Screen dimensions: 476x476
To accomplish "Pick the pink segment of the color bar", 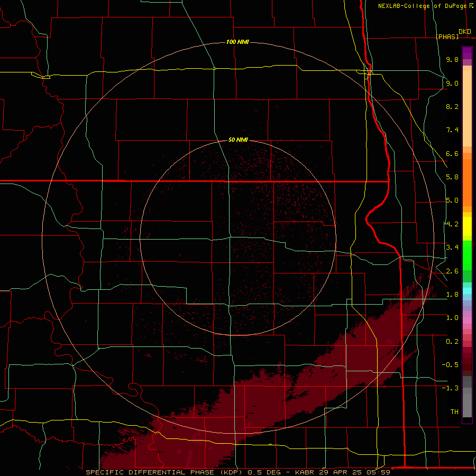I will coord(467,321).
